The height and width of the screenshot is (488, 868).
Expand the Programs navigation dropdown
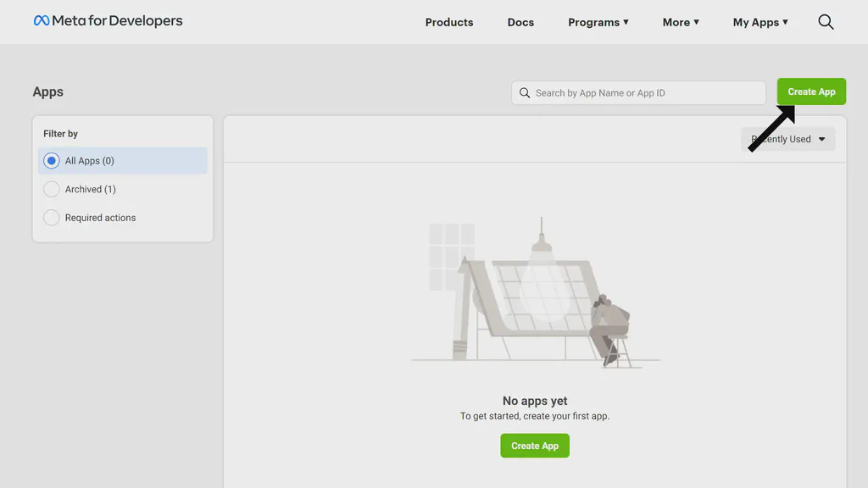[598, 23]
